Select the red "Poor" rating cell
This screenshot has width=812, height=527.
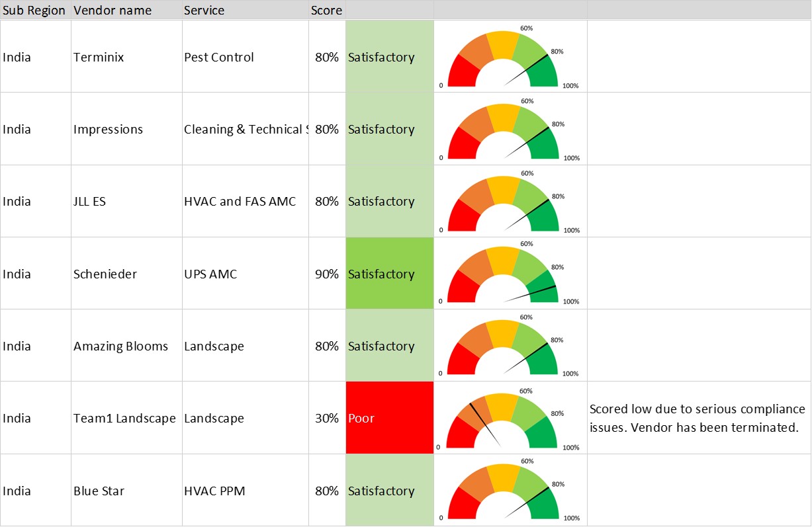click(x=389, y=418)
